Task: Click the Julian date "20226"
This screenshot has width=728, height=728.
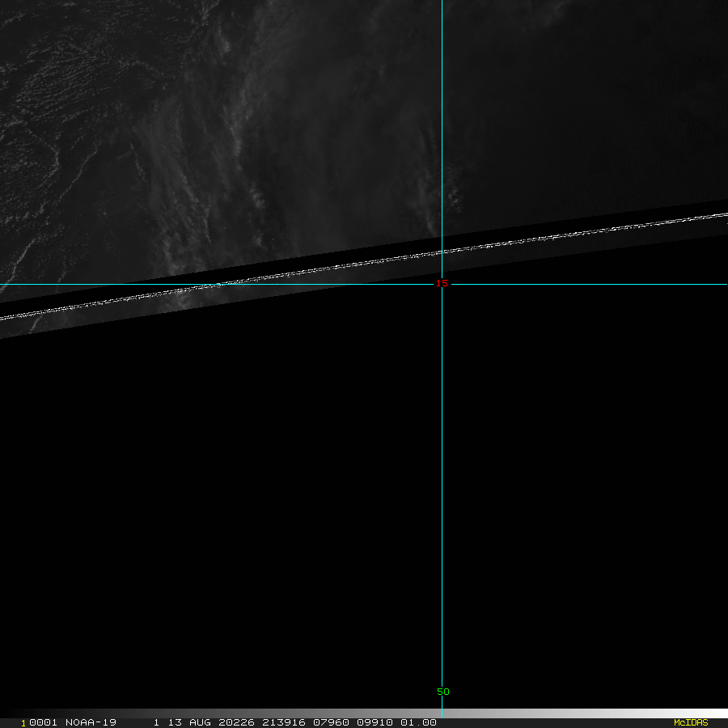Action: tap(236, 722)
